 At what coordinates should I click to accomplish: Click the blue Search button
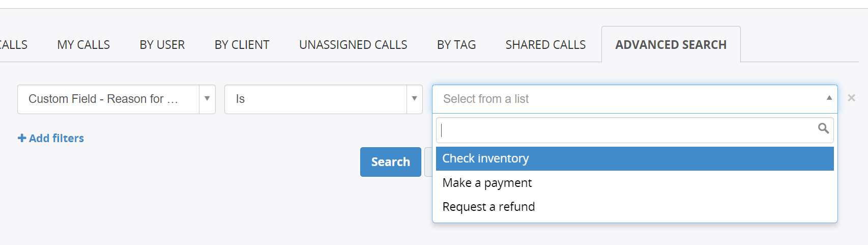(391, 162)
